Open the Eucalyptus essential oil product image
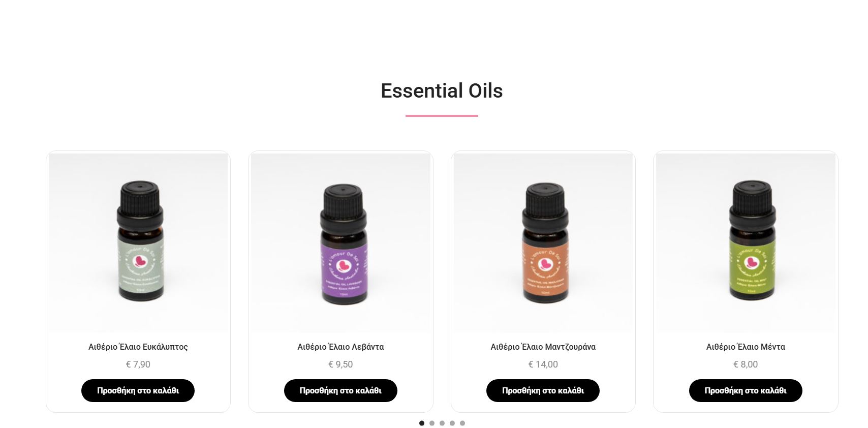This screenshot has height=428, width=868. click(x=138, y=243)
